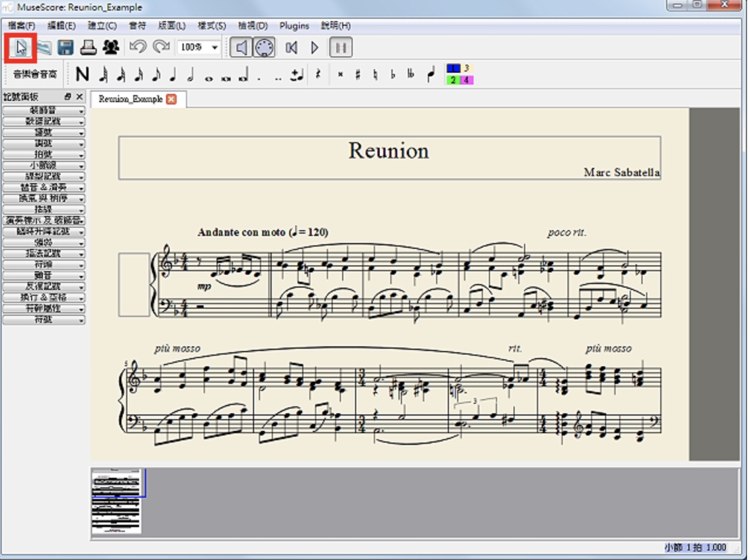Viewport: 750px width, 560px height.
Task: Toggle note entry mode with the N button
Action: coord(82,75)
